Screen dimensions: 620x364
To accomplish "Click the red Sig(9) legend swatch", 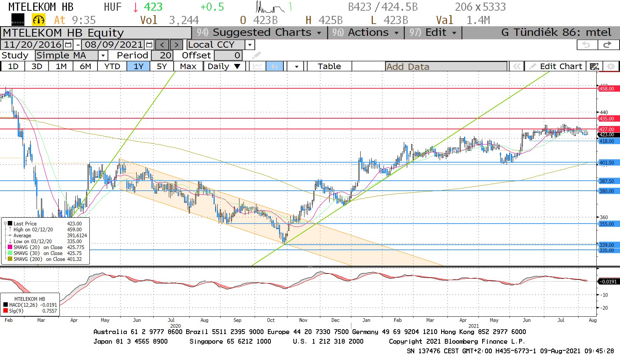I will (6, 311).
